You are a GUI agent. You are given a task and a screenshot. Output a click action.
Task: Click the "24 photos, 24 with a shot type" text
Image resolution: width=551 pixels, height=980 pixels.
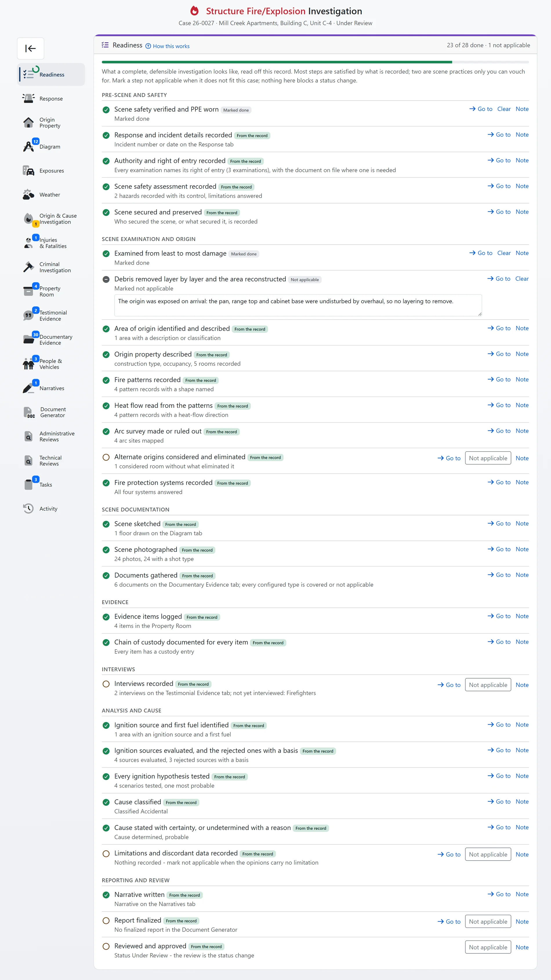[x=154, y=559]
